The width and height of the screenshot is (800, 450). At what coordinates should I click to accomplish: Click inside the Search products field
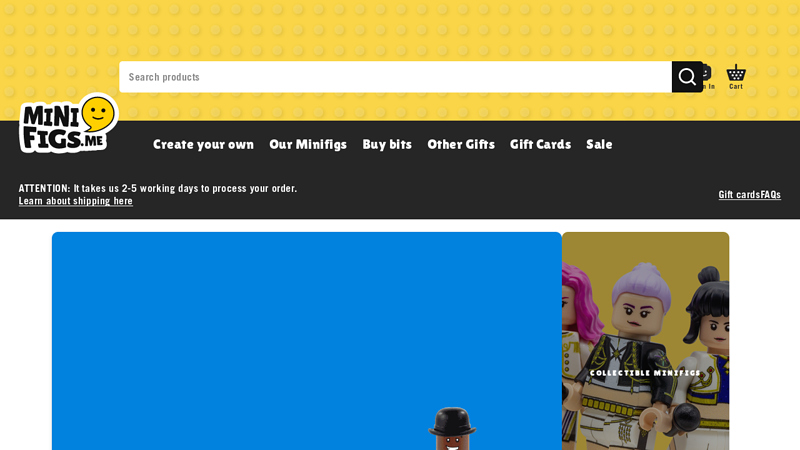(x=395, y=77)
